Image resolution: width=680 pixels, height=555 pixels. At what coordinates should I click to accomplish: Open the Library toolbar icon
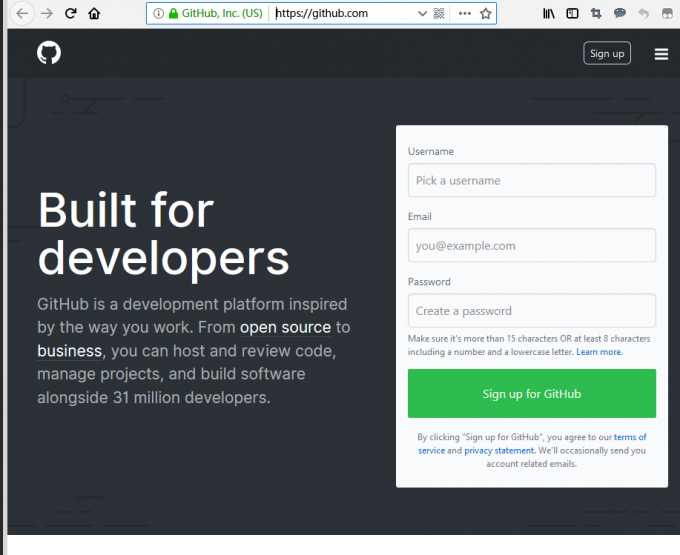pyautogui.click(x=549, y=14)
